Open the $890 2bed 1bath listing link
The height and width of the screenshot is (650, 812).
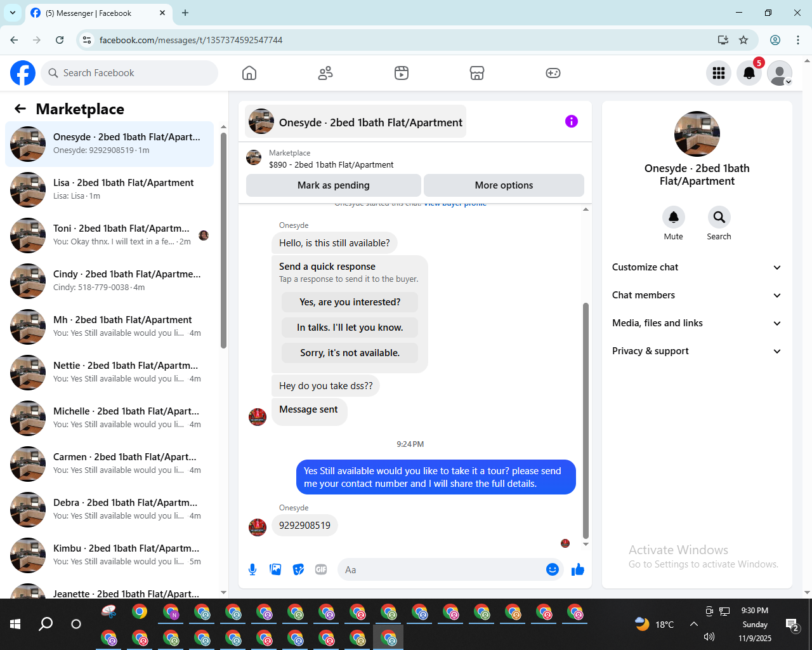tap(331, 164)
